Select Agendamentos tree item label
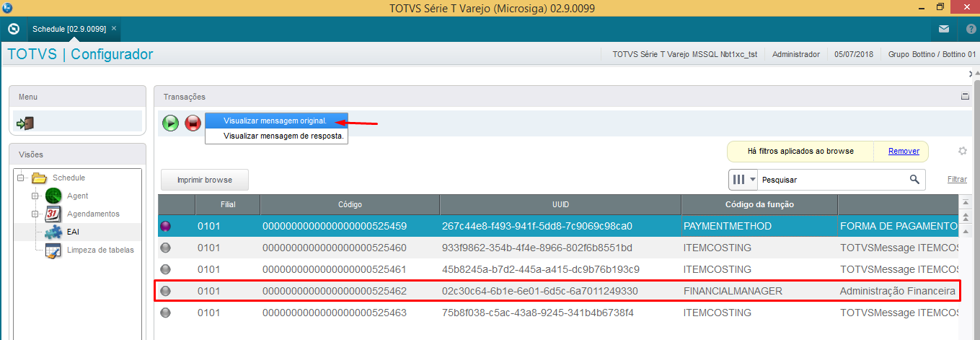 click(x=93, y=214)
